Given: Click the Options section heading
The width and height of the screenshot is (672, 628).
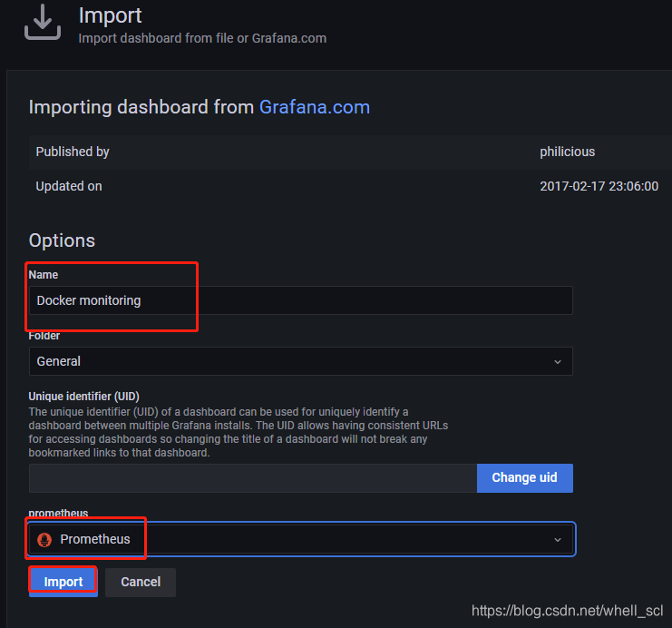Looking at the screenshot, I should (62, 240).
